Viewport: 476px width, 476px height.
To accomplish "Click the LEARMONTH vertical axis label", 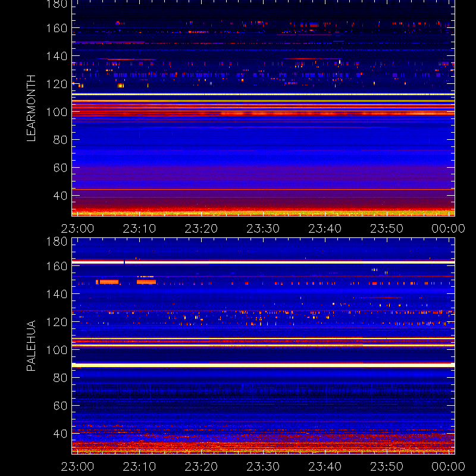I will pyautogui.click(x=31, y=108).
